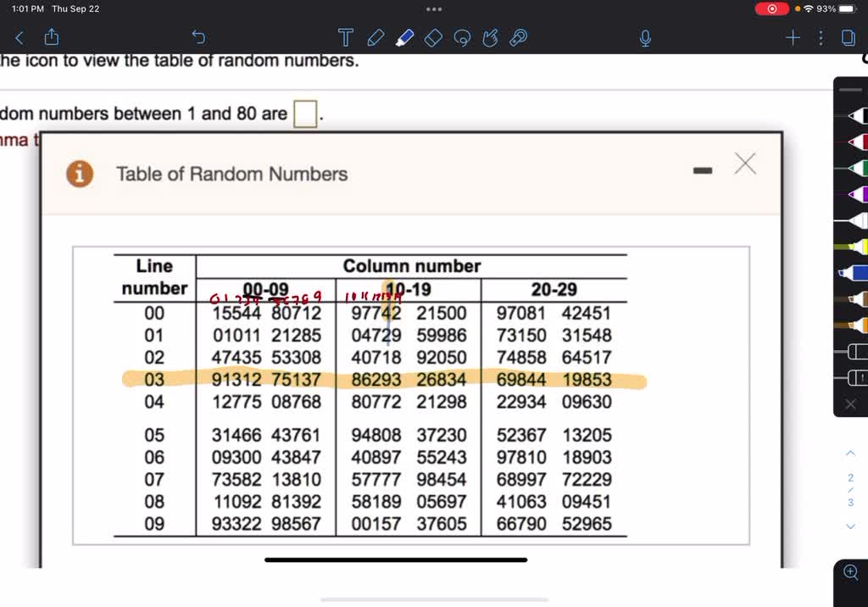Open the share export menu
Viewport: 868px width, 607px height.
(51, 37)
